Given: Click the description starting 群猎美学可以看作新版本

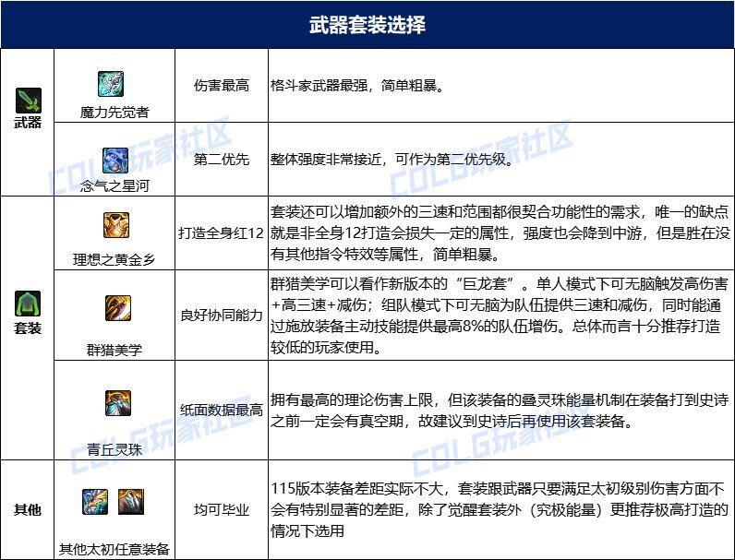Looking at the screenshot, I should click(x=500, y=316).
